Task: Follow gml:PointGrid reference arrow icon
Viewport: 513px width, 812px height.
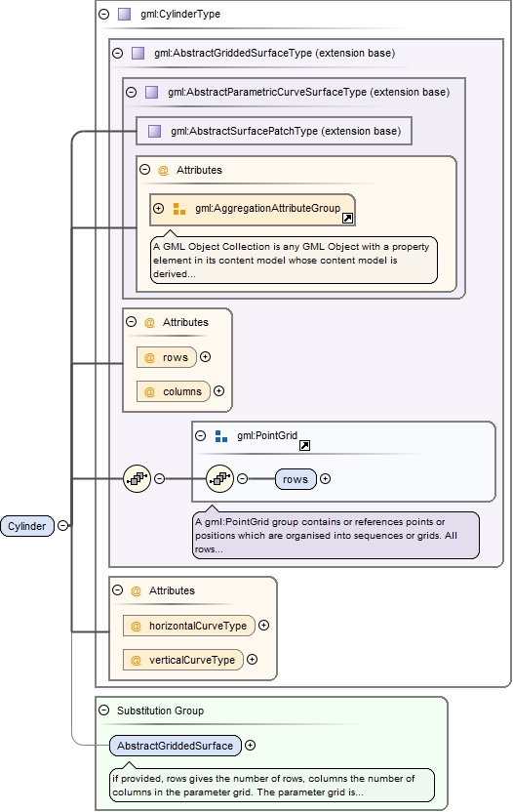Action: point(305,445)
